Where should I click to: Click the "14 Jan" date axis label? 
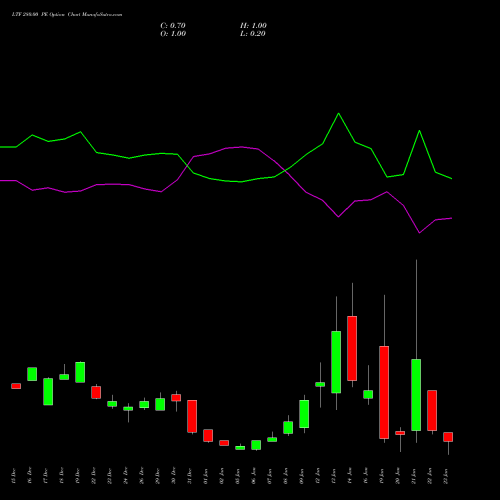pos(349,476)
